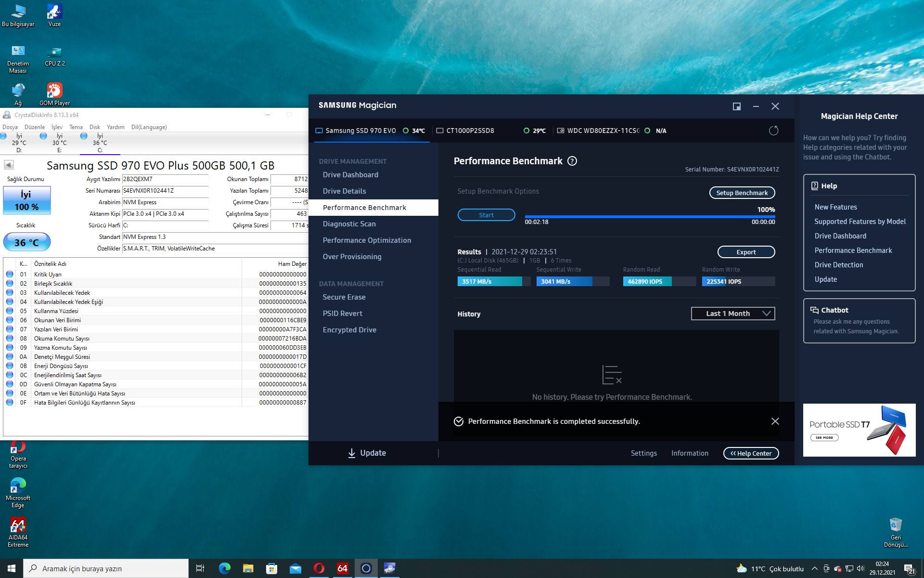Select the CT1000P2SSD8 drive tab
Image resolution: width=924 pixels, height=578 pixels.
491,131
